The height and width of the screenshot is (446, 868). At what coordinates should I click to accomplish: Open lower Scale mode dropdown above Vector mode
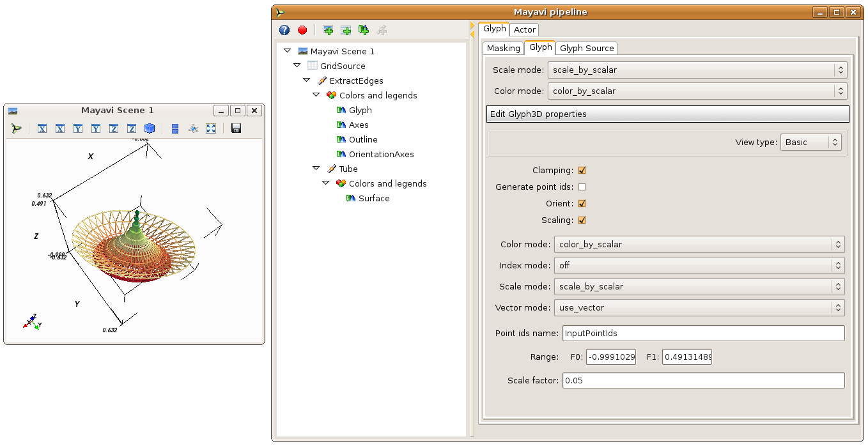click(x=699, y=286)
